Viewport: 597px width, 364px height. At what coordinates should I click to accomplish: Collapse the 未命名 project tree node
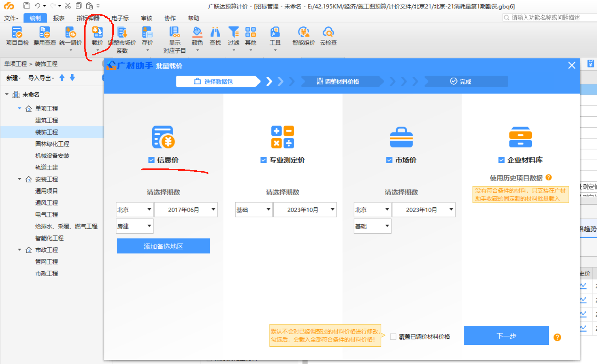pos(7,94)
